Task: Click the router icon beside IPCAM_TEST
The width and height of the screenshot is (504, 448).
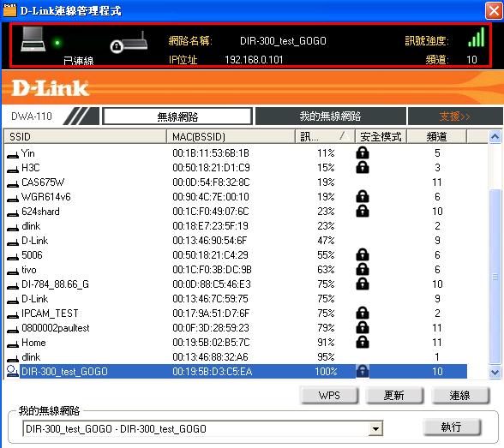Action: click(x=13, y=316)
